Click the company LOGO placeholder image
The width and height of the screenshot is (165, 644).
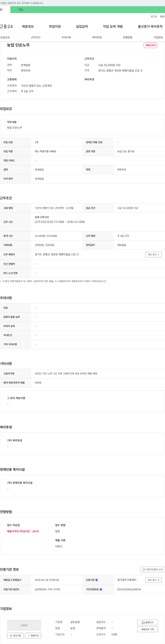point(24,625)
